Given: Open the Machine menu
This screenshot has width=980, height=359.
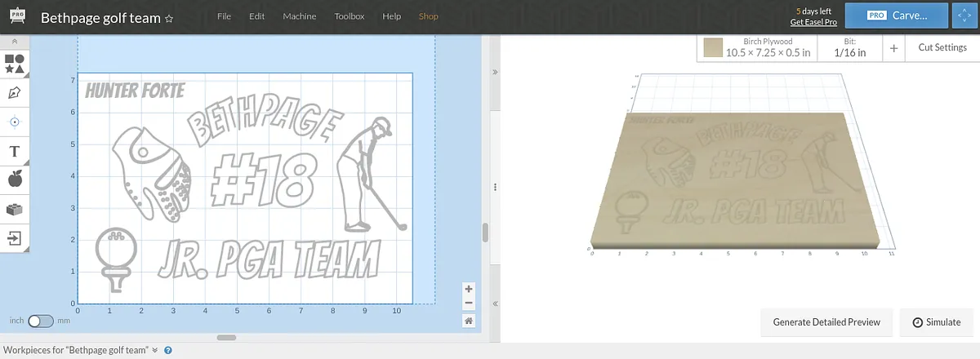Looking at the screenshot, I should click(x=300, y=16).
